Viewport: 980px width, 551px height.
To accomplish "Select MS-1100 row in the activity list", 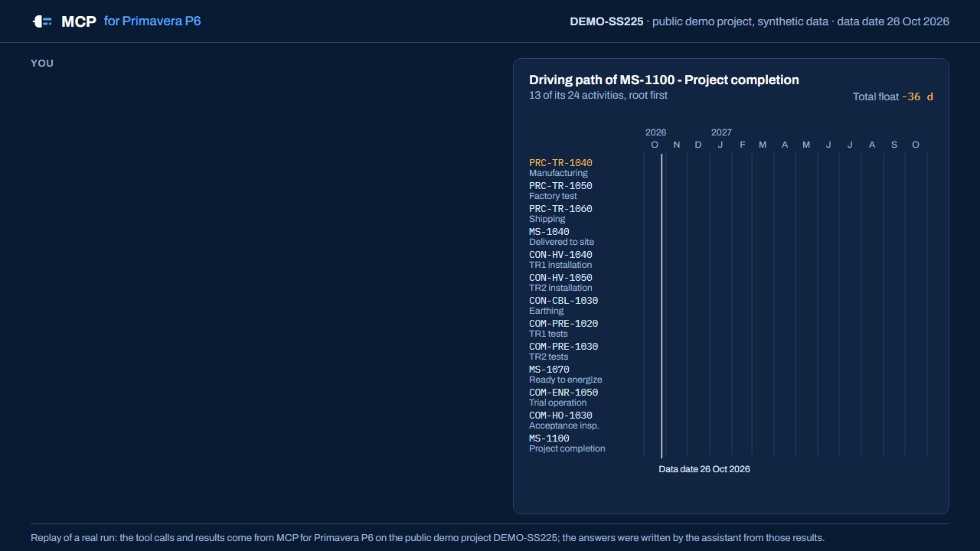I will point(567,443).
